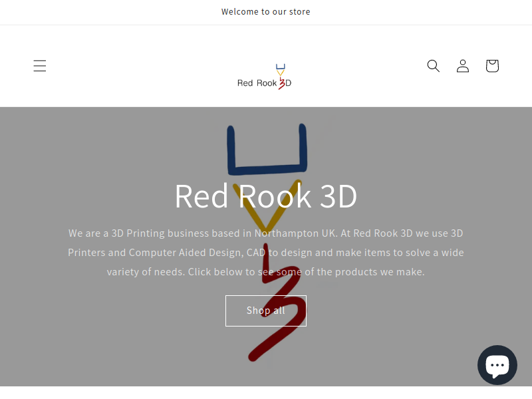Screen dimensions: 532x399
Task: Click the header Red Rook 3D logo
Action: coord(264,76)
